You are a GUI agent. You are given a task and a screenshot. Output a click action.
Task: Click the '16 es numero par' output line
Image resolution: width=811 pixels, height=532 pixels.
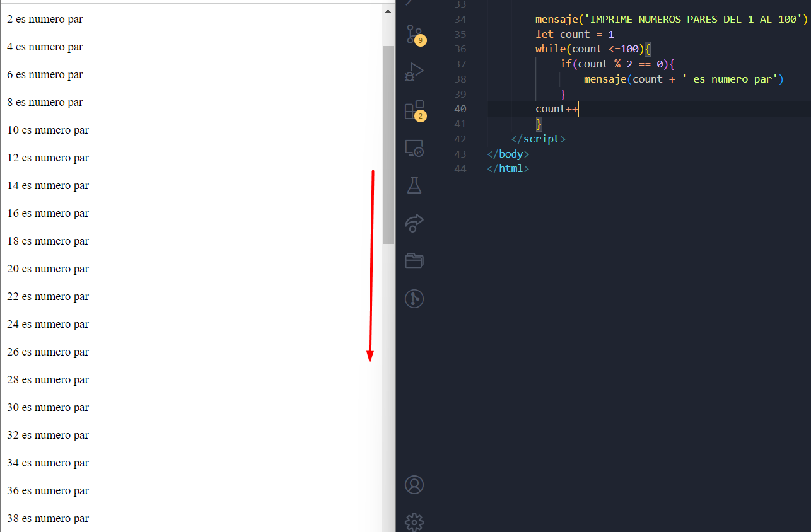point(48,214)
